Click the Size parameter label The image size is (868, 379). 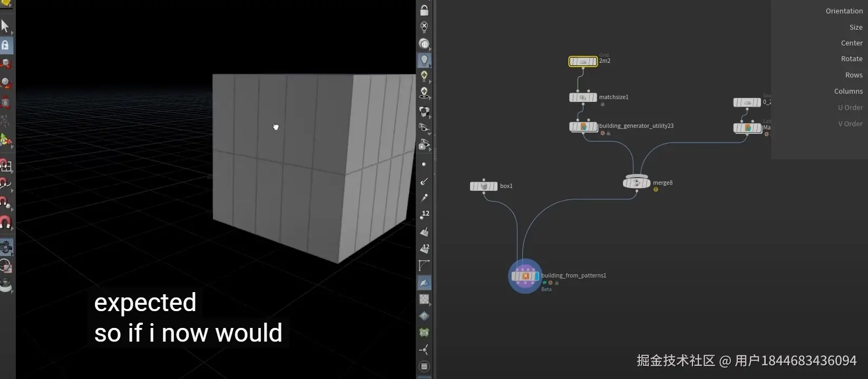point(856,27)
